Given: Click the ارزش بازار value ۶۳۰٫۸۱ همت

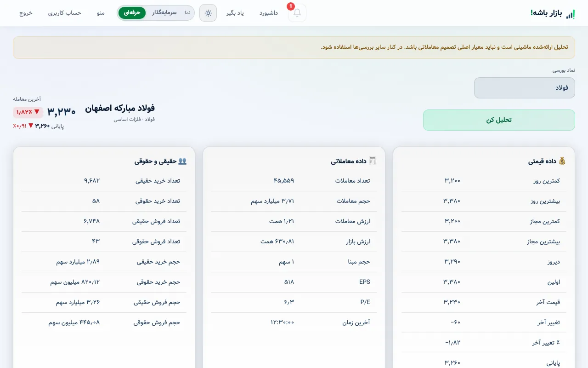Looking at the screenshot, I should [x=277, y=241].
